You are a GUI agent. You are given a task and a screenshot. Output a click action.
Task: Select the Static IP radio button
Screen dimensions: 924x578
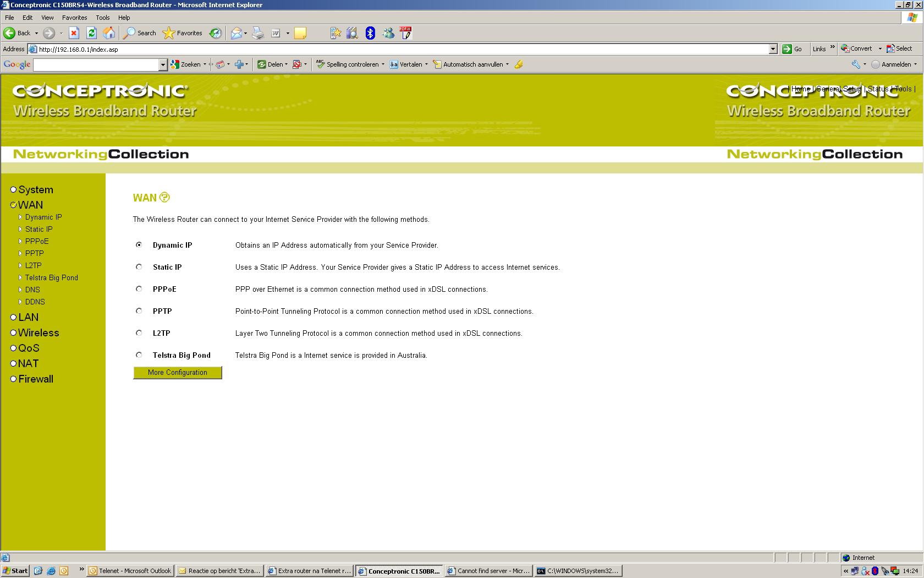[x=139, y=267]
